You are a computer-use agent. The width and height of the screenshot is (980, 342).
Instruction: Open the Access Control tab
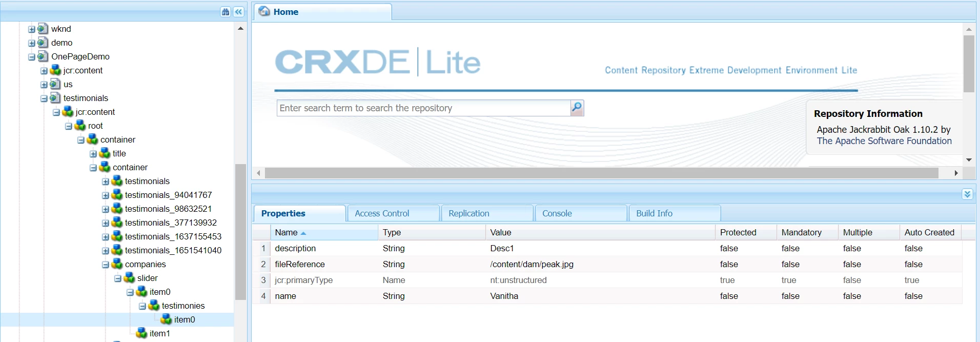(393, 213)
